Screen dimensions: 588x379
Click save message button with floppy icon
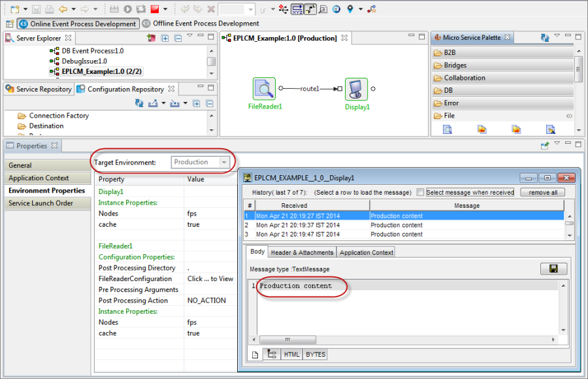coord(553,269)
